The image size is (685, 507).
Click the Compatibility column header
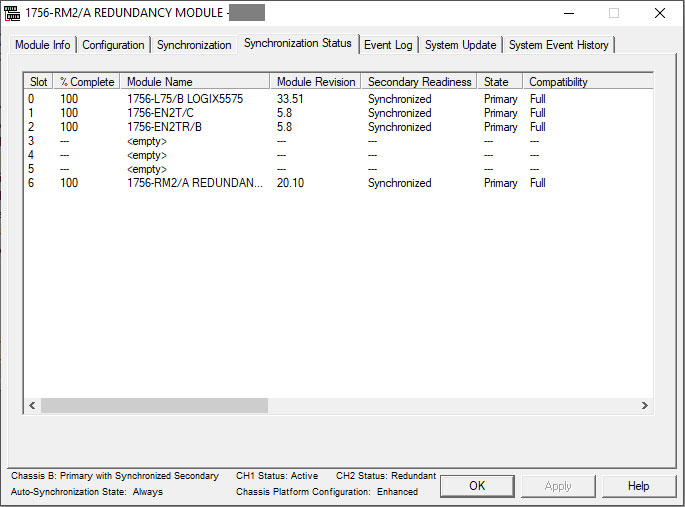coord(588,82)
